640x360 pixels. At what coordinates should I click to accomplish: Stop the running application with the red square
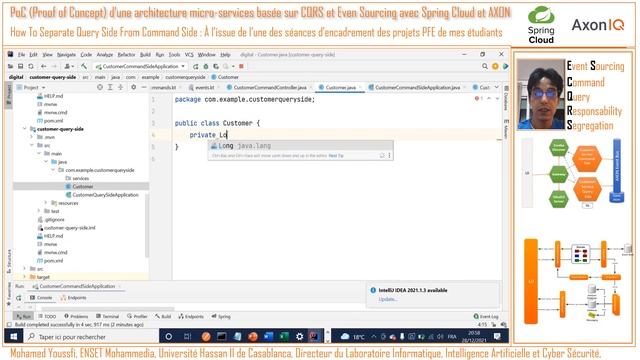[x=241, y=66]
